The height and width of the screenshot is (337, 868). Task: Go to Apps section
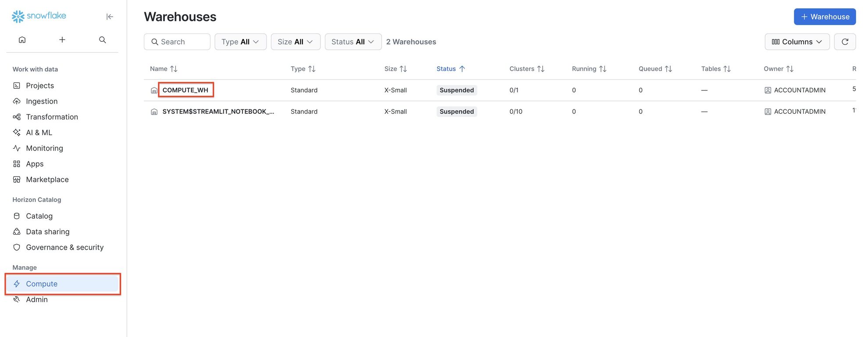(x=35, y=164)
